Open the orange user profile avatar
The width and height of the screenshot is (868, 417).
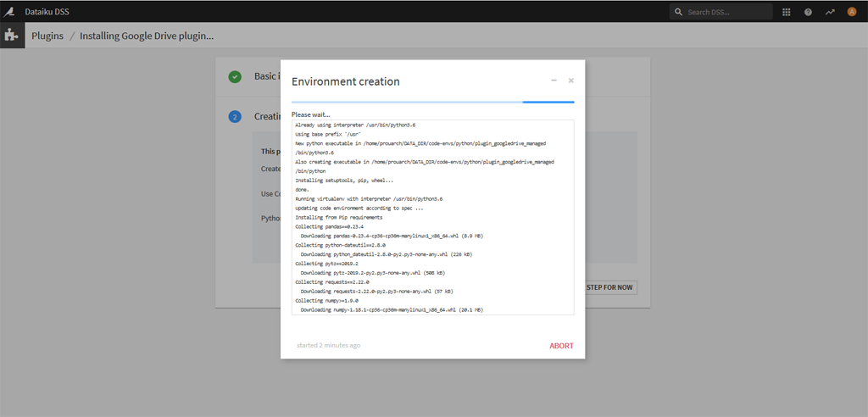tap(852, 12)
